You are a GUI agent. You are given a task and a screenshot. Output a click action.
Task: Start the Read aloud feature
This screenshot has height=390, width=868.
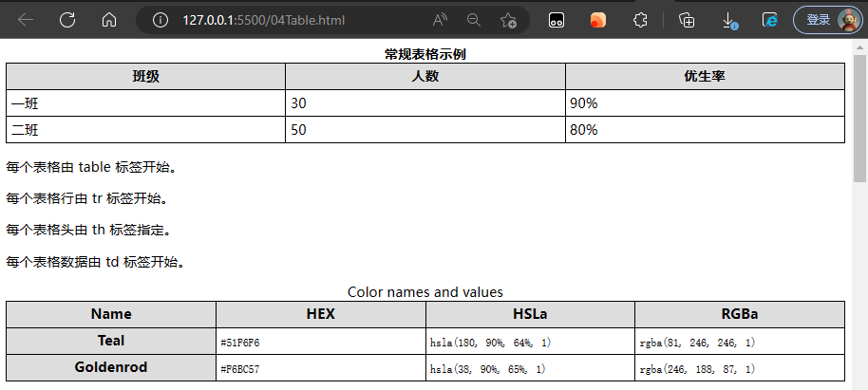click(440, 21)
